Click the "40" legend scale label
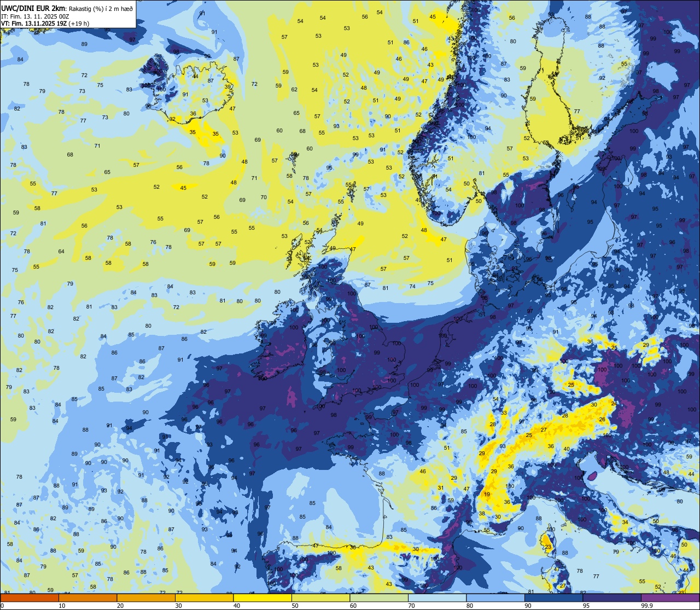The image size is (700, 610). [237, 606]
